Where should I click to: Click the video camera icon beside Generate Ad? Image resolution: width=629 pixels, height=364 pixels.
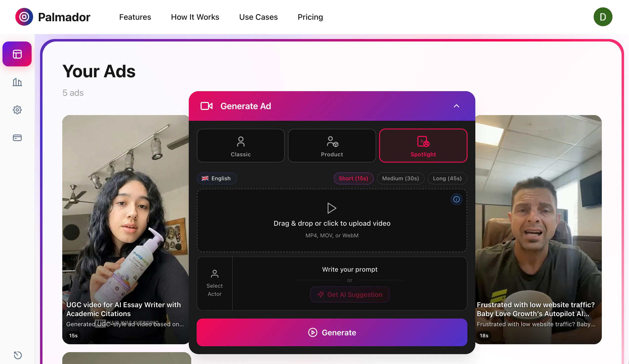[x=207, y=106]
